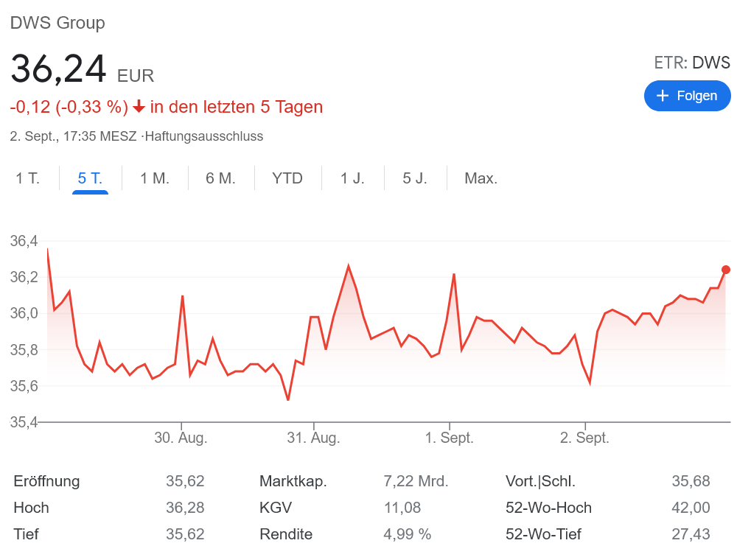Show the 1 J. one-year chart
Viewport: 737px width, 560px height.
coord(352,178)
